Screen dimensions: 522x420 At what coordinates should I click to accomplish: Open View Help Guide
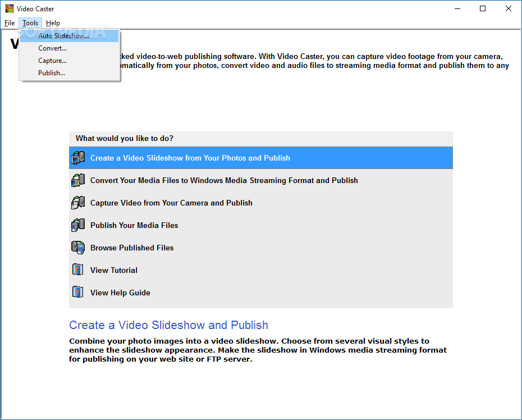click(x=261, y=293)
